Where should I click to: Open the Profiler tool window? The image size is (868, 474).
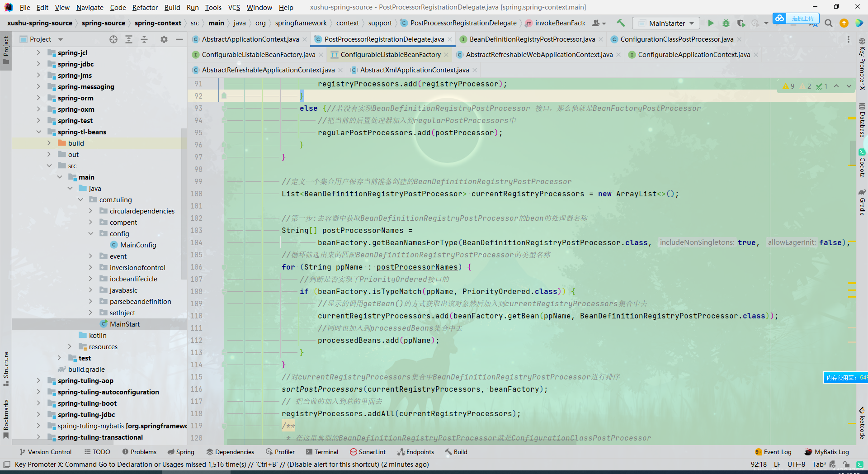click(x=280, y=452)
